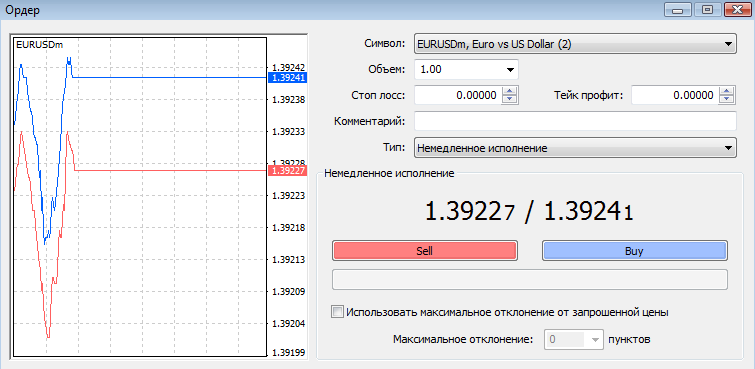The image size is (755, 369).
Task: Increase Стоп лосс with the up arrow
Action: (x=509, y=91)
